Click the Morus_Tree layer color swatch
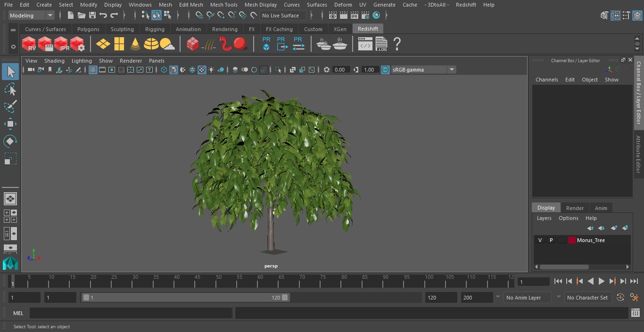644x332 pixels. click(571, 240)
